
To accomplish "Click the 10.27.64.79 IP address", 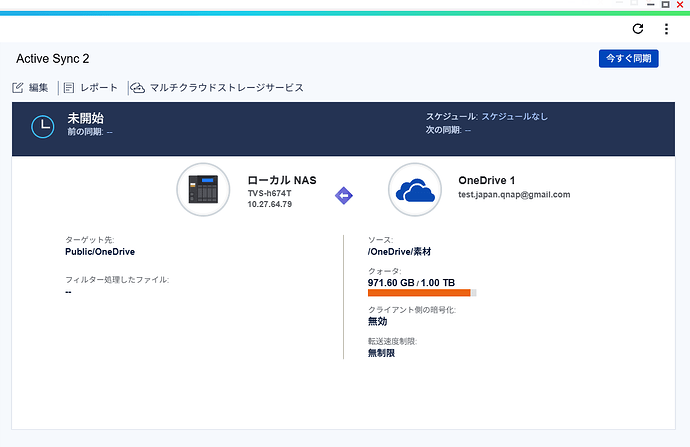I will [270, 204].
